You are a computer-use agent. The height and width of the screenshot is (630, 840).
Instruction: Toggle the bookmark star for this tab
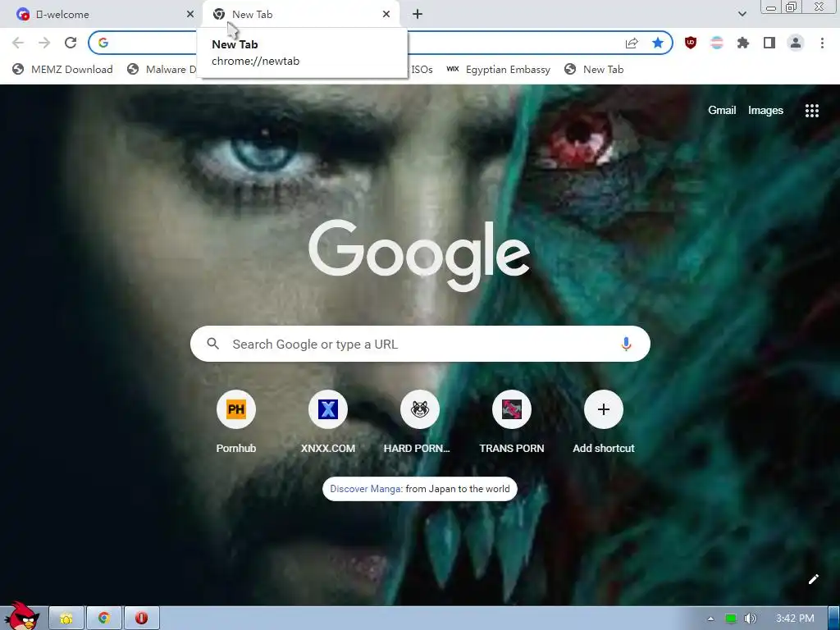click(x=658, y=43)
